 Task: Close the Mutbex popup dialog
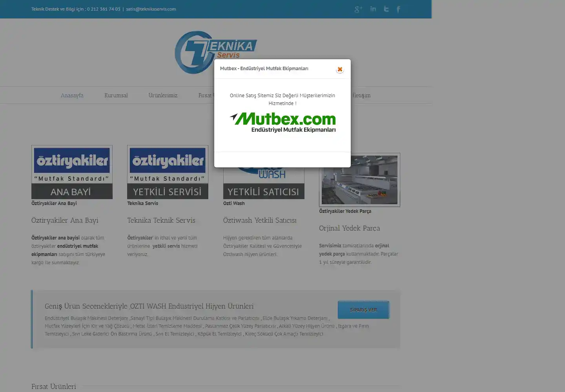(340, 69)
